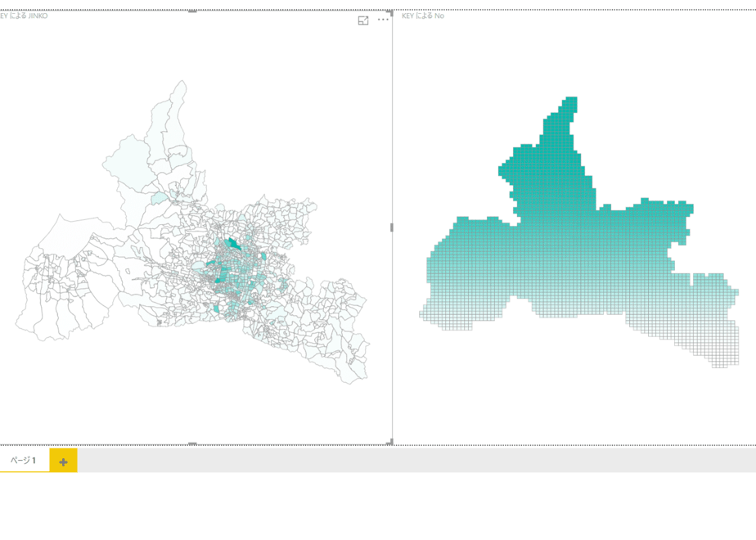Add a new report page
Image resolution: width=756 pixels, height=540 pixels.
(x=63, y=461)
